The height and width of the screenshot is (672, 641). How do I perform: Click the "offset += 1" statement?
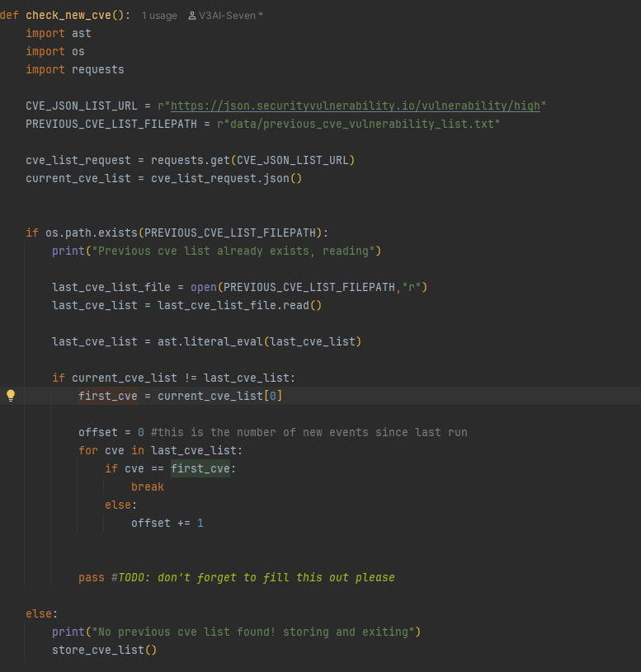point(167,523)
